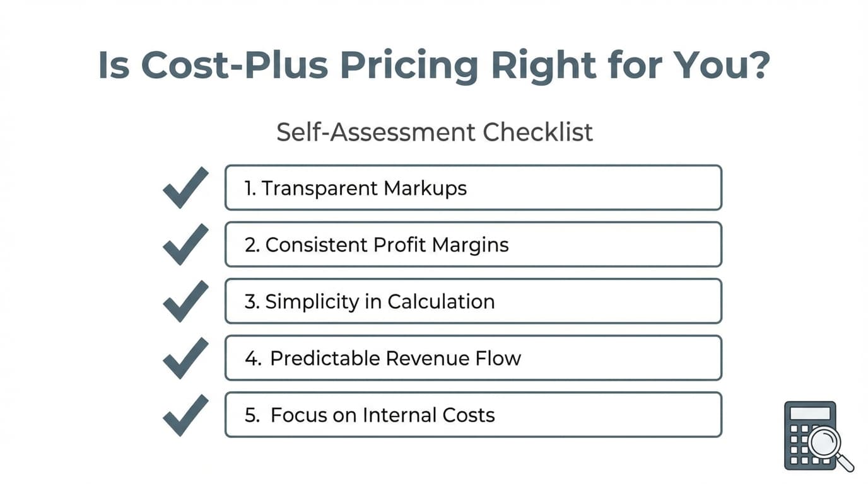The height and width of the screenshot is (484, 868).
Task: Click the word Cost-Plus in the heading
Action: pyautogui.click(x=231, y=65)
